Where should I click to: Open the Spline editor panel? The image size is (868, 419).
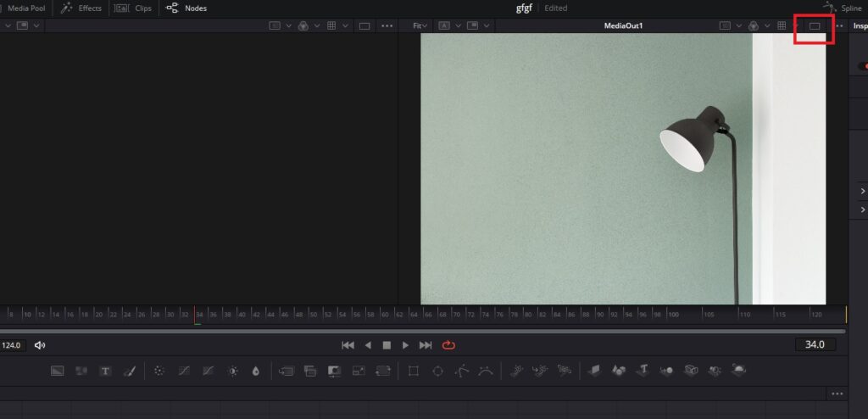click(843, 8)
